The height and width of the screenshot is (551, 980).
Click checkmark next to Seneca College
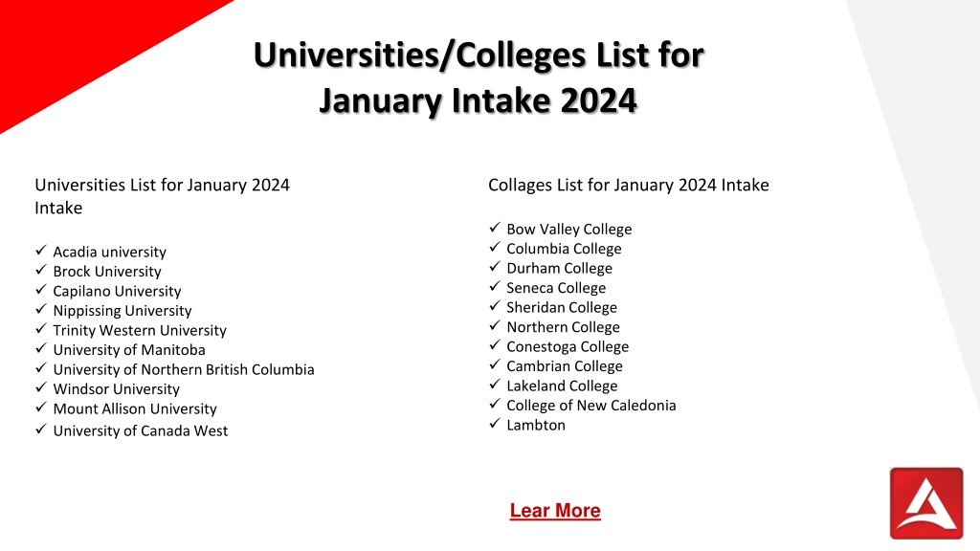(495, 286)
